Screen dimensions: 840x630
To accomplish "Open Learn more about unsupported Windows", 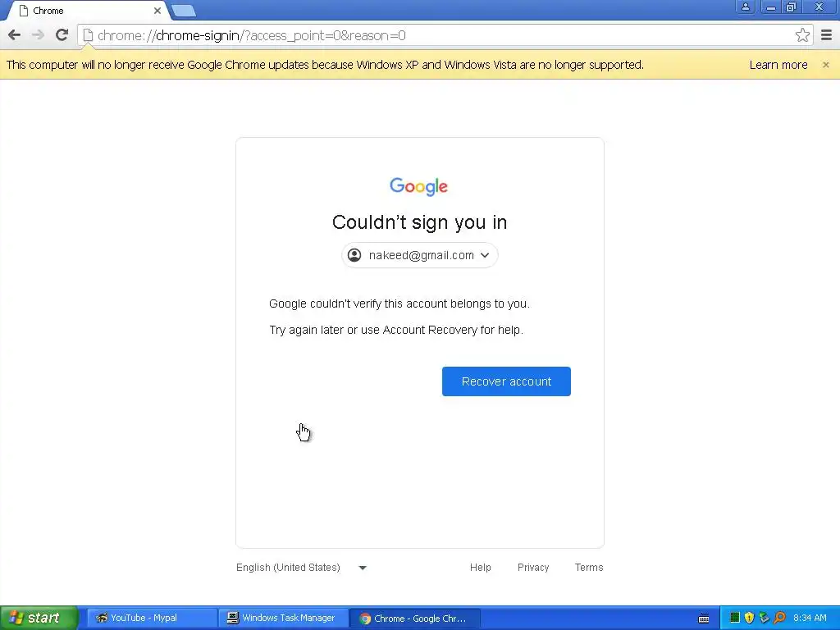I will pyautogui.click(x=778, y=65).
